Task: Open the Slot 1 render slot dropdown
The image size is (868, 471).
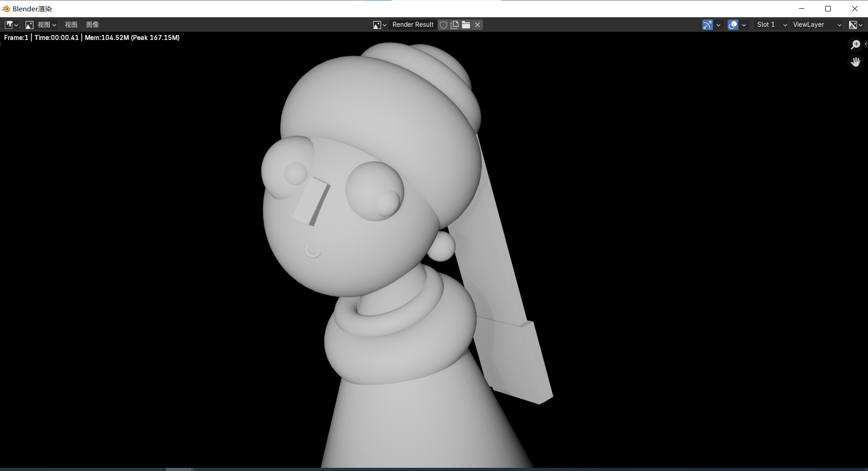Action: tap(771, 25)
